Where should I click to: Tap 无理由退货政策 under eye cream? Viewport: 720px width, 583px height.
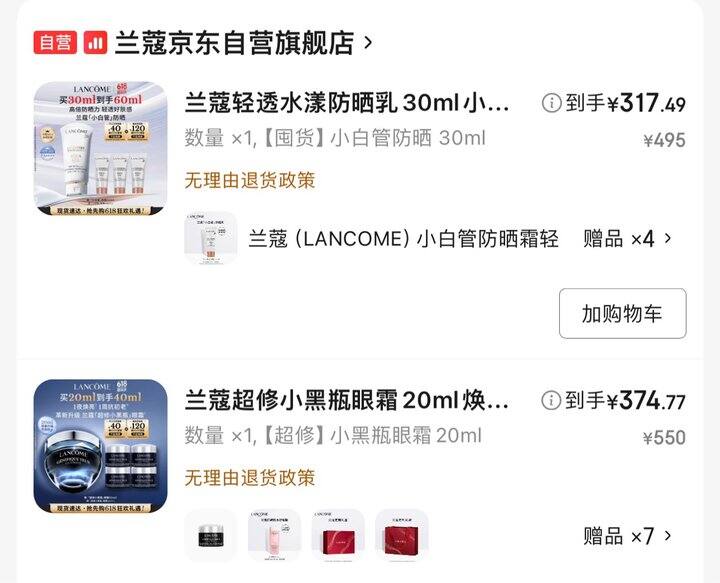tap(250, 478)
